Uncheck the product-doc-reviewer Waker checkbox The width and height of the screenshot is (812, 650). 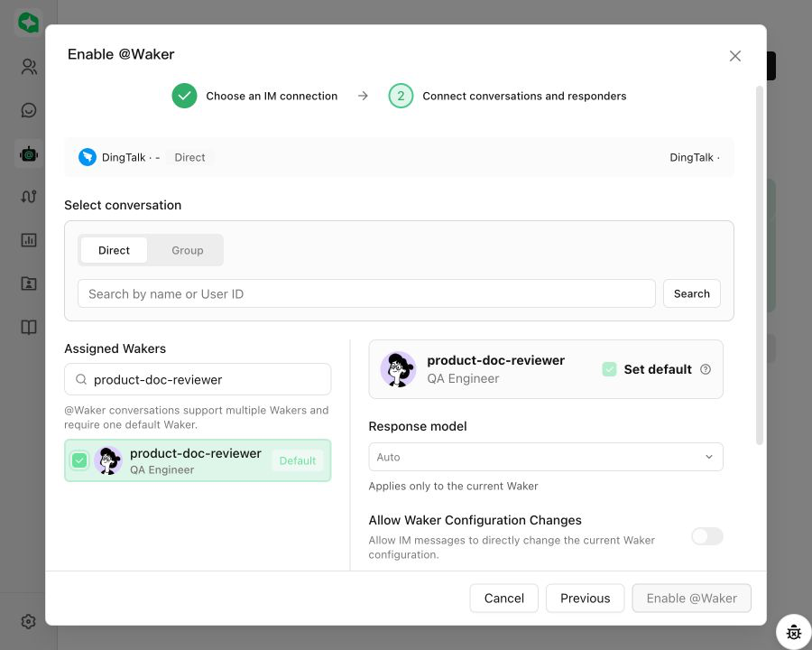[x=79, y=460]
